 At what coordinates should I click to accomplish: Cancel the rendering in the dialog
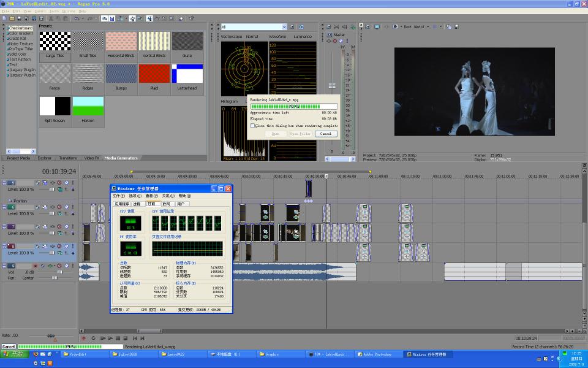coord(325,134)
